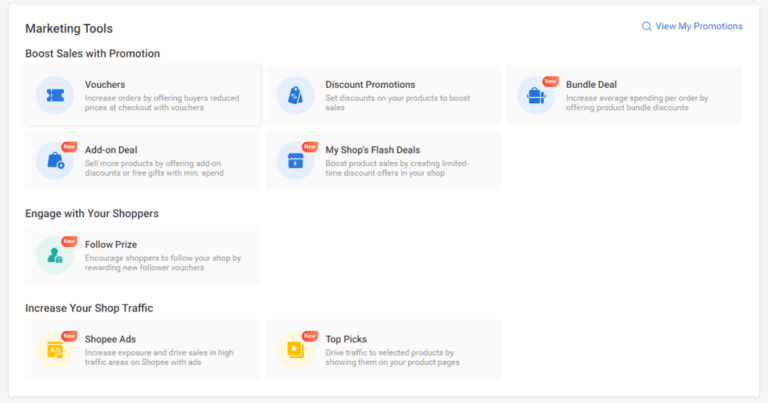Select the Discount Promotions title
Viewport: 768px width, 403px height.
[x=370, y=85]
